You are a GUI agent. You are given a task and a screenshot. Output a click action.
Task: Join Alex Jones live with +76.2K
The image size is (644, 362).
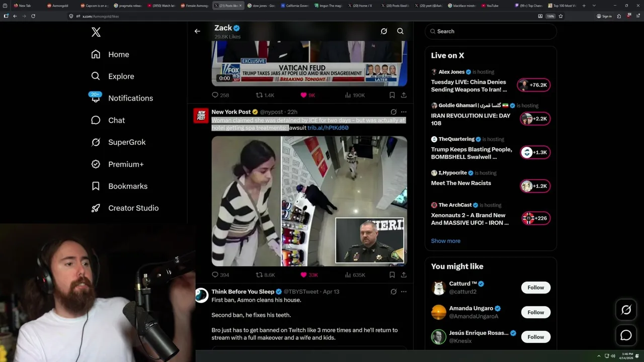pyautogui.click(x=534, y=85)
